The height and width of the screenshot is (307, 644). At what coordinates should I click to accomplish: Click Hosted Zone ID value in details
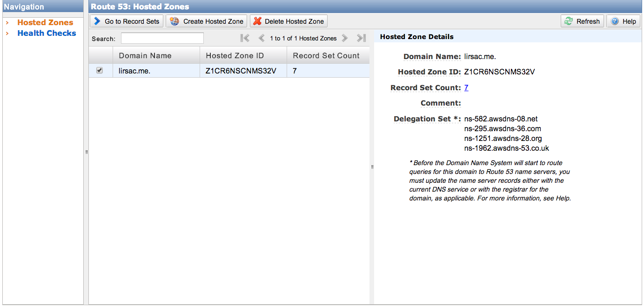(499, 72)
